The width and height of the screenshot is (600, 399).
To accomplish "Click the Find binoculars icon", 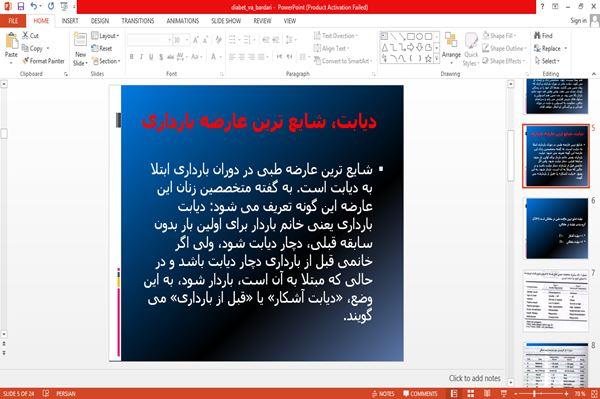I will tap(538, 36).
